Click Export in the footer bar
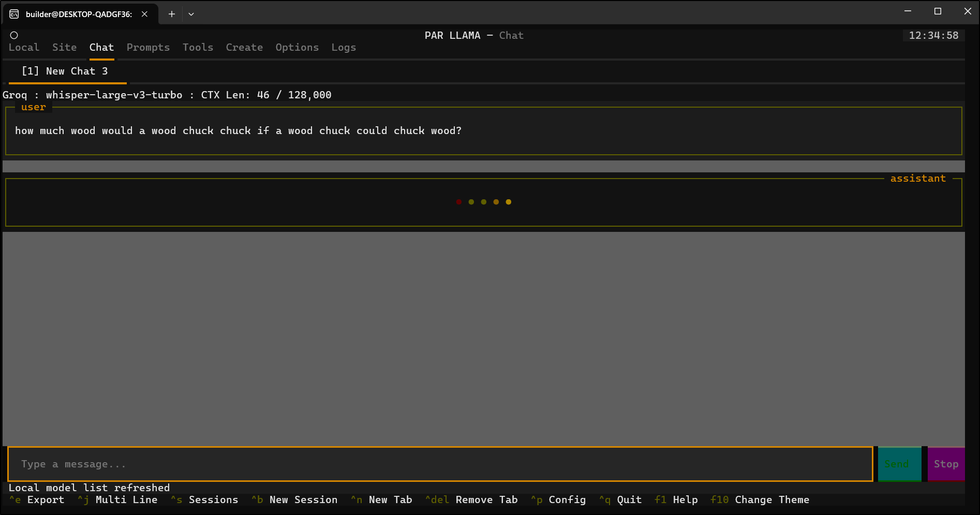 pos(46,500)
